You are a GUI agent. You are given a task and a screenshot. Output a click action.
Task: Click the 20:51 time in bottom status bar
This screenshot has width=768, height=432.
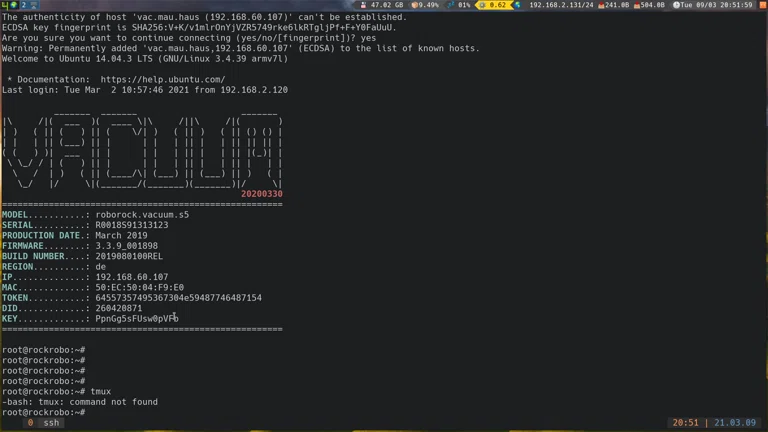(x=686, y=423)
